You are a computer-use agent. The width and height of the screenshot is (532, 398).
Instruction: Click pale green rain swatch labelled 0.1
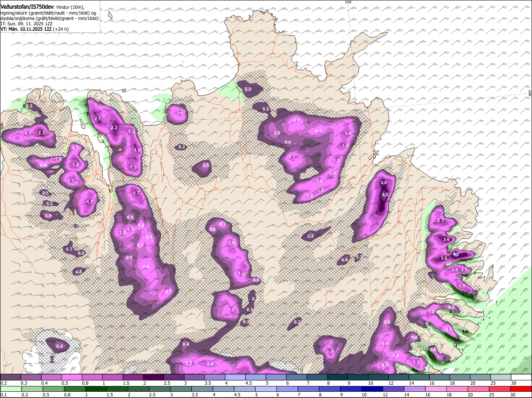click(10, 389)
